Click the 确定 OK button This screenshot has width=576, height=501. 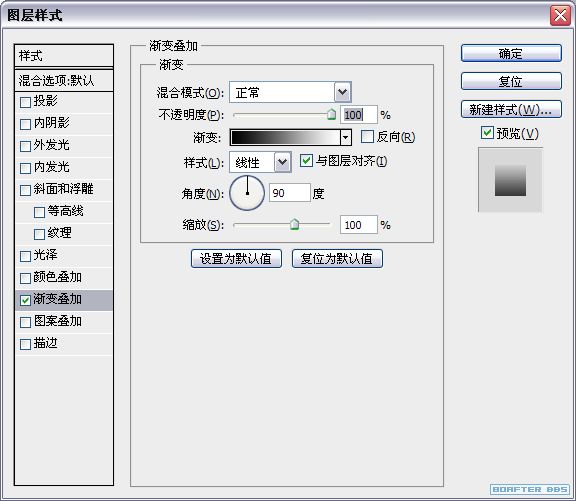click(511, 54)
